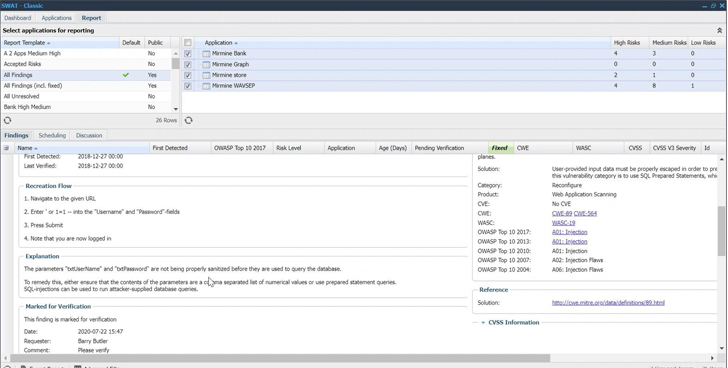Image resolution: width=728 pixels, height=368 pixels.
Task: Switch to the Discussion tab
Action: [89, 136]
